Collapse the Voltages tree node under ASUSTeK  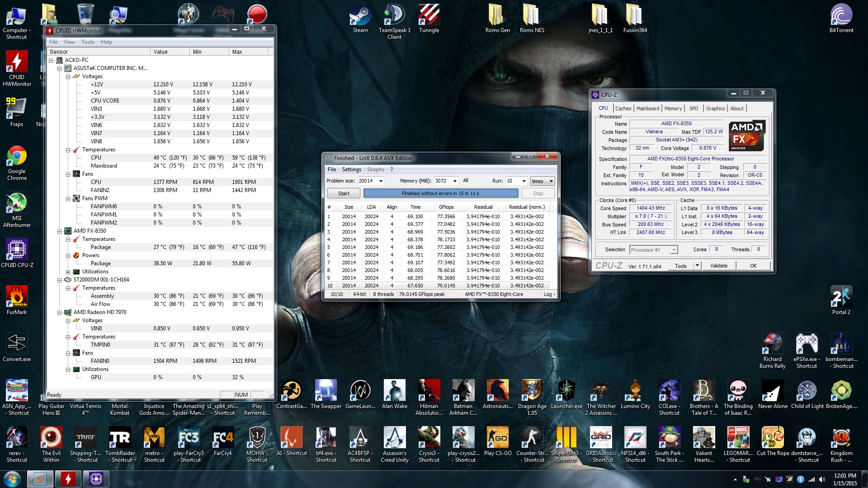[68, 76]
